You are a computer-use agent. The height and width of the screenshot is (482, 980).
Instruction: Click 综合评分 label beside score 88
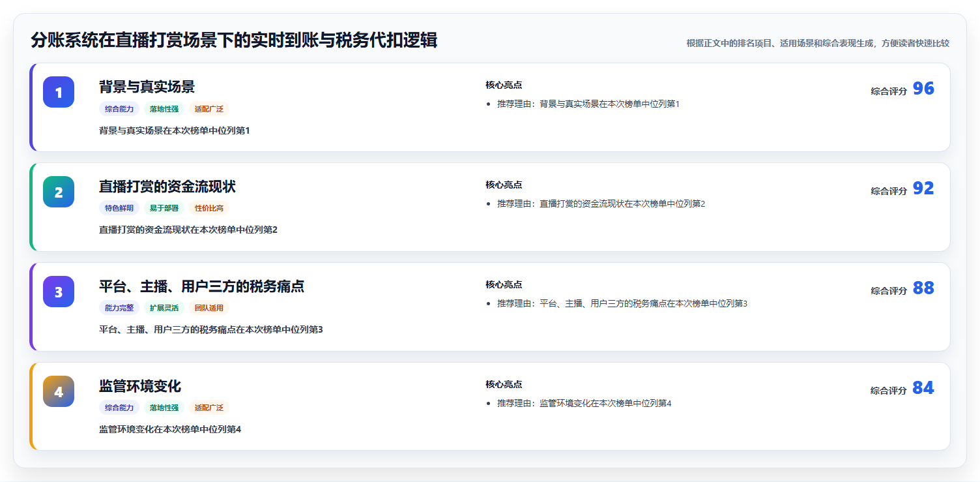(x=889, y=291)
